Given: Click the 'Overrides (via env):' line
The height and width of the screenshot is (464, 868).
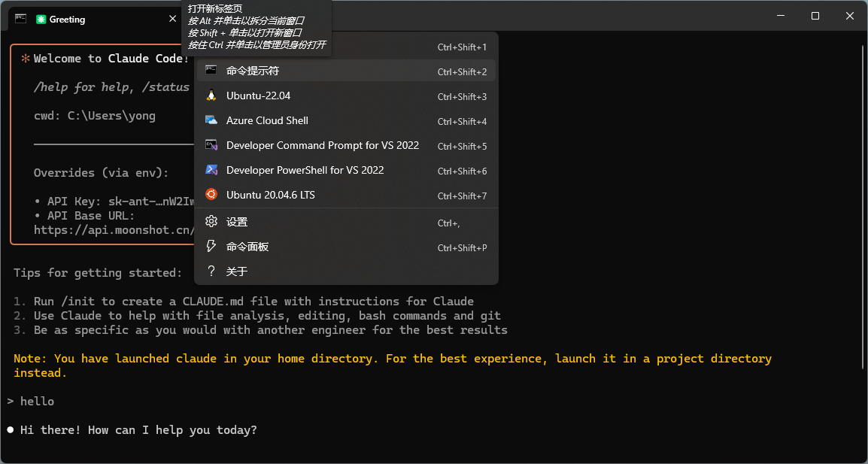Looking at the screenshot, I should tap(102, 172).
